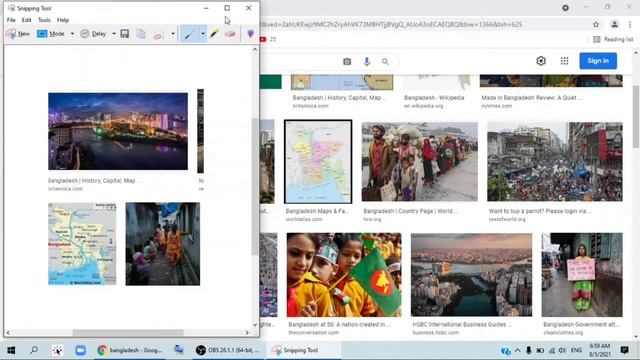This screenshot has width=640, height=360.
Task: Switch to OBS 26.1.1 taskbar button
Action: [228, 350]
